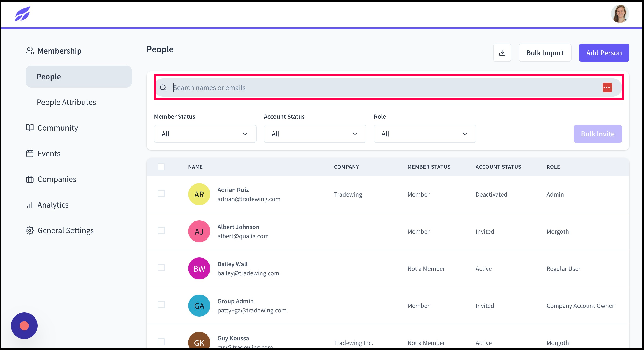The height and width of the screenshot is (350, 644).
Task: Click the Admin role cell
Action: (x=555, y=194)
